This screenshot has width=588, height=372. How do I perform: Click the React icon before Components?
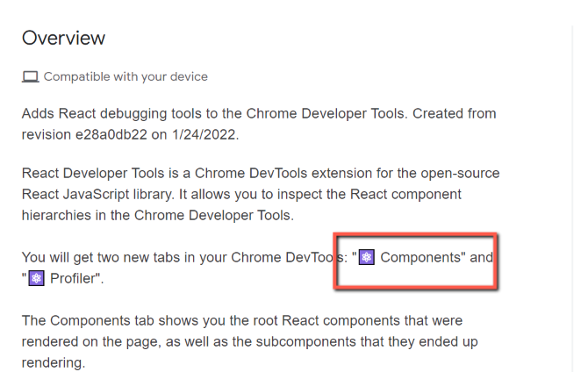coord(366,257)
